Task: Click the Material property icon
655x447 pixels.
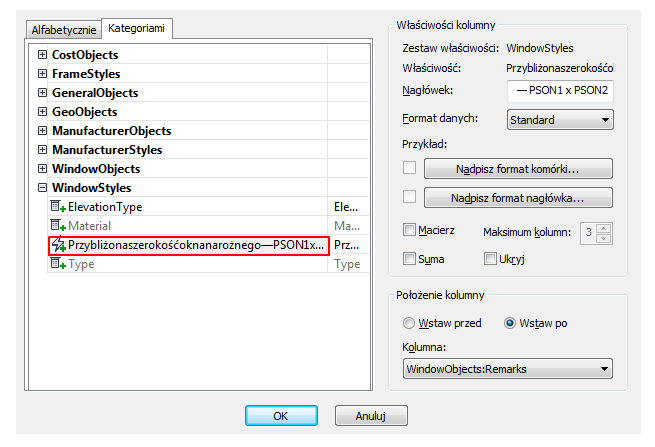Action: (x=58, y=226)
